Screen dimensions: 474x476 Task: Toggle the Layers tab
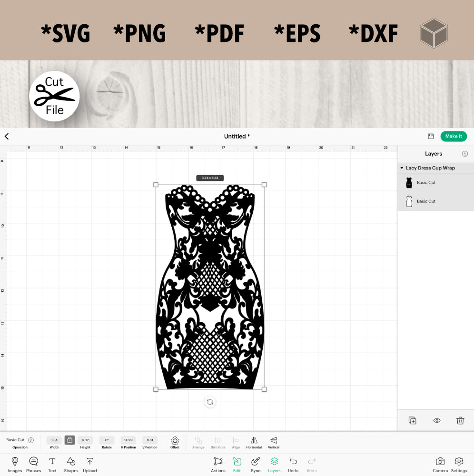[274, 465]
